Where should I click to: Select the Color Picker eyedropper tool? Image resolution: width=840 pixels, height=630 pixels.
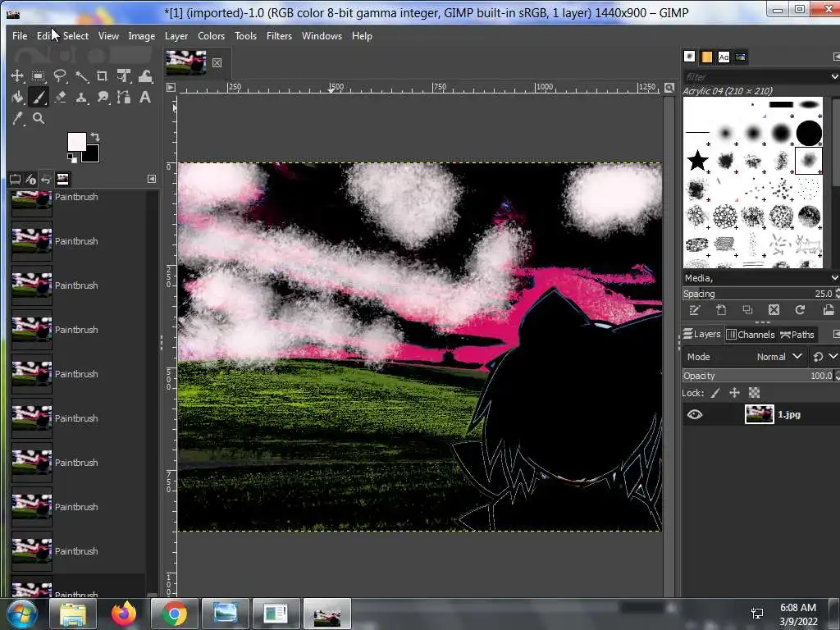coord(17,118)
